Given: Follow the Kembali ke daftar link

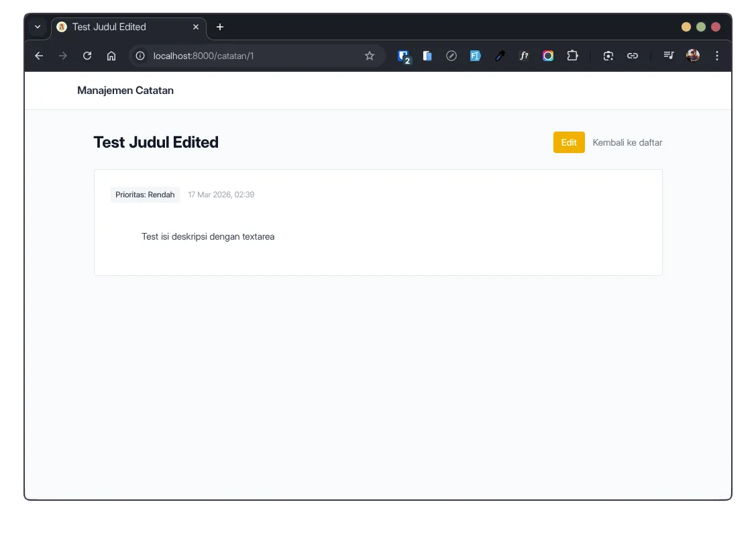Looking at the screenshot, I should pos(627,142).
